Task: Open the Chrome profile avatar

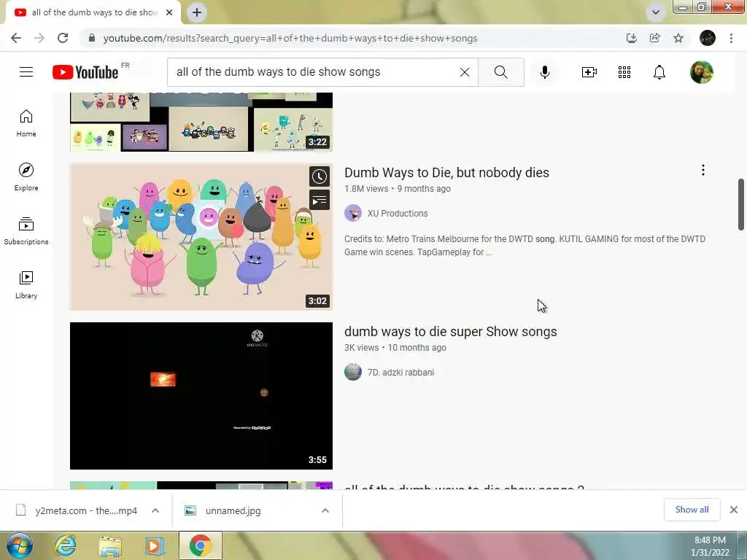Action: tap(708, 38)
